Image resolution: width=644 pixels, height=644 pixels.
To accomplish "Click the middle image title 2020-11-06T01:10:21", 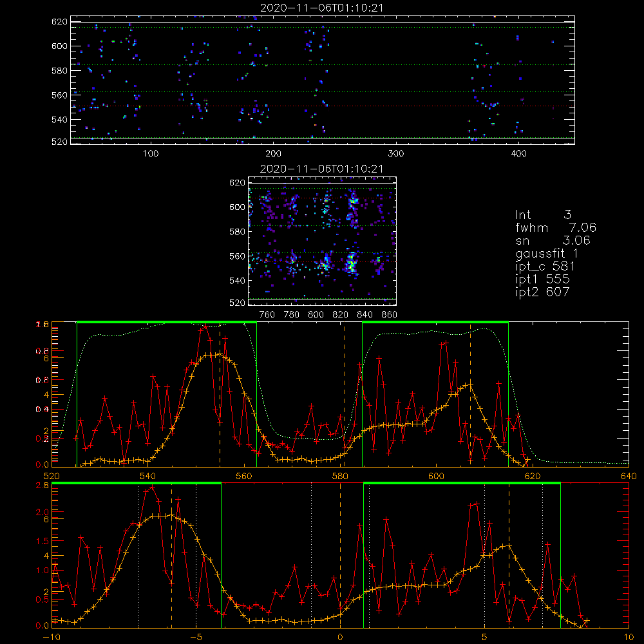I will pos(322,169).
